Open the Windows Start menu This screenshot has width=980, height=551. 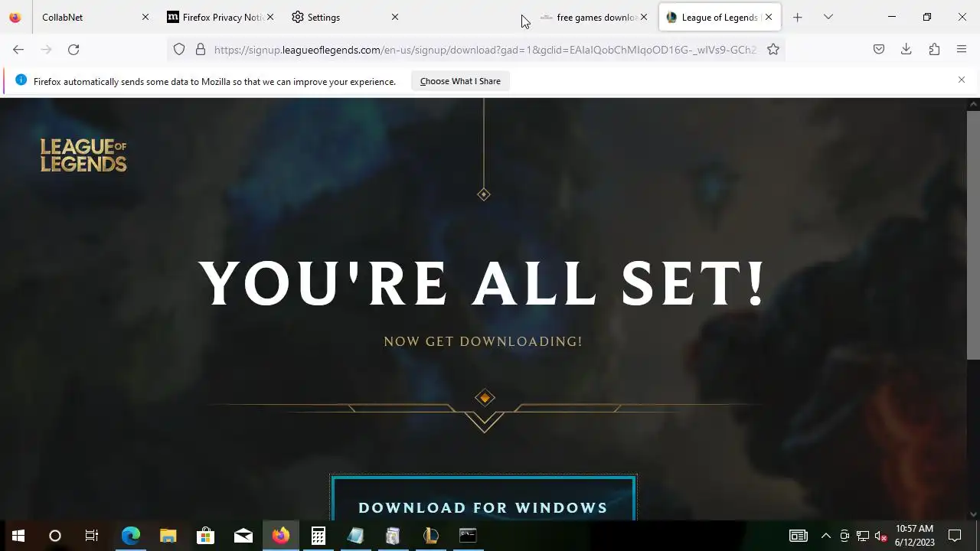pos(18,536)
